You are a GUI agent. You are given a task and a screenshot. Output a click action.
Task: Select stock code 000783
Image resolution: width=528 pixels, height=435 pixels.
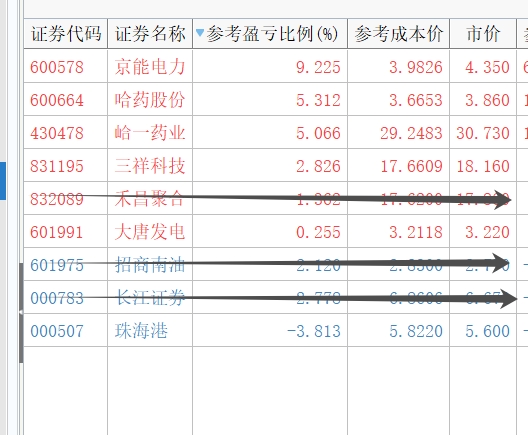57,298
